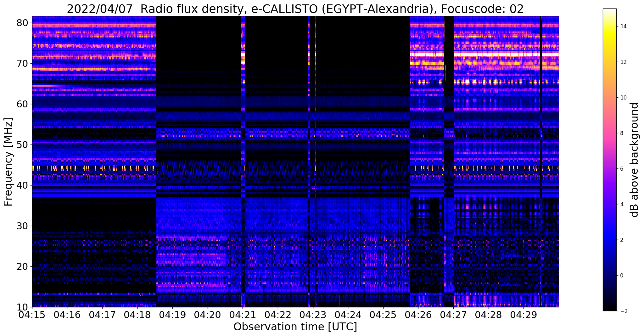Click the 10 MHz frequency tick label
The image size is (644, 336).
[x=23, y=307]
